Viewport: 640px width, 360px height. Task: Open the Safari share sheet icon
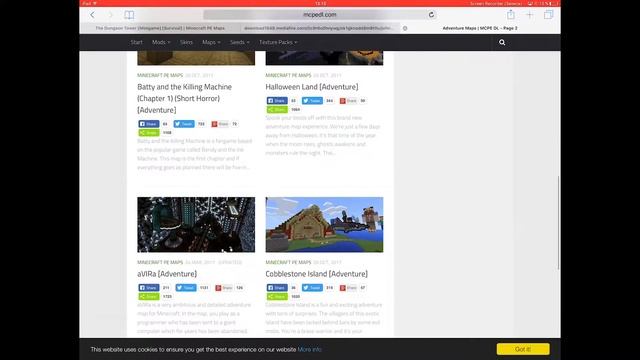(x=511, y=15)
